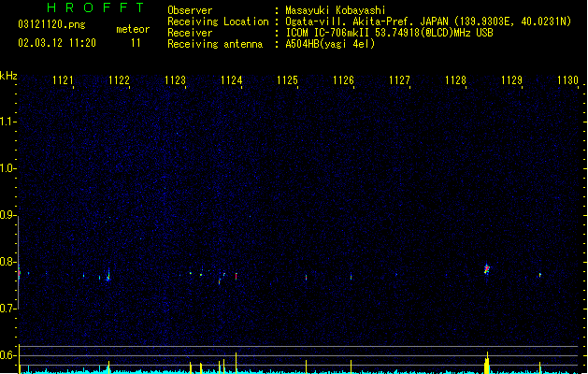588x374 pixels.
Task: Click the 'Receiving Location' label
Action: point(218,22)
